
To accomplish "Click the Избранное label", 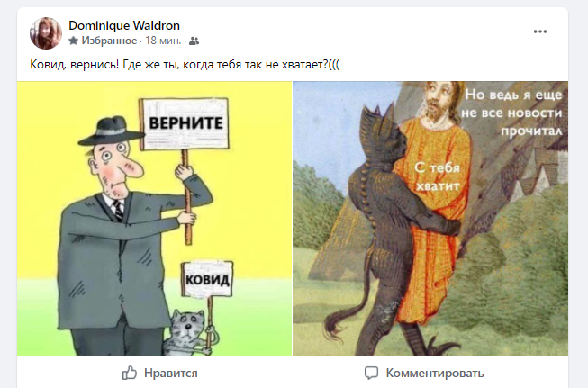I will click(x=109, y=41).
